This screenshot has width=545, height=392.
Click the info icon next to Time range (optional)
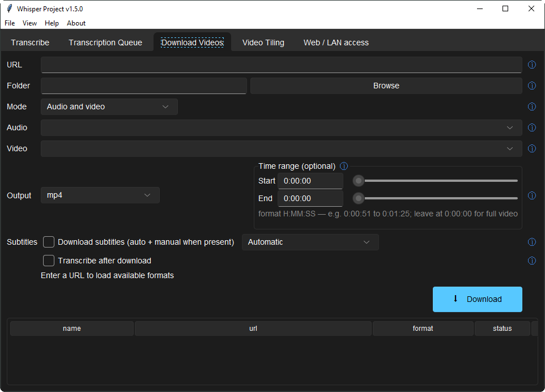[344, 166]
